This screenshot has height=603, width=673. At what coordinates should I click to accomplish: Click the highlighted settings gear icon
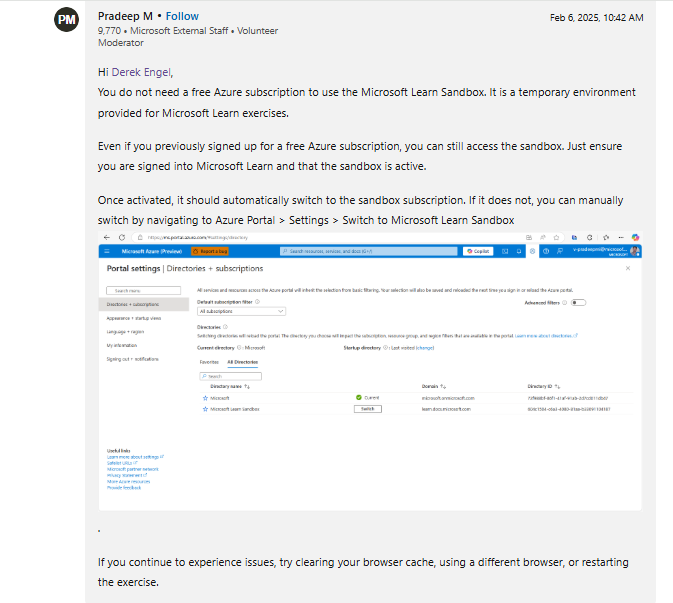pos(532,251)
